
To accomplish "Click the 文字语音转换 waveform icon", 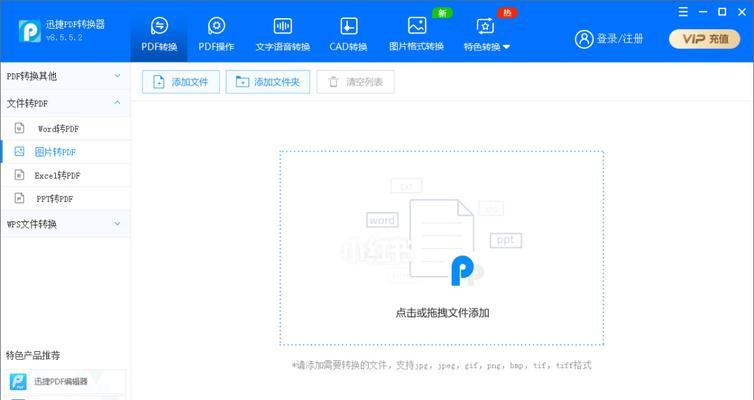I will [x=283, y=25].
